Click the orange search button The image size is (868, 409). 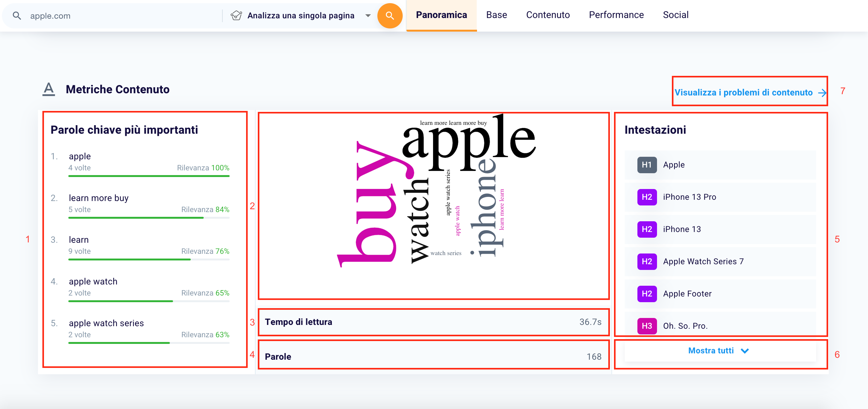pyautogui.click(x=389, y=15)
